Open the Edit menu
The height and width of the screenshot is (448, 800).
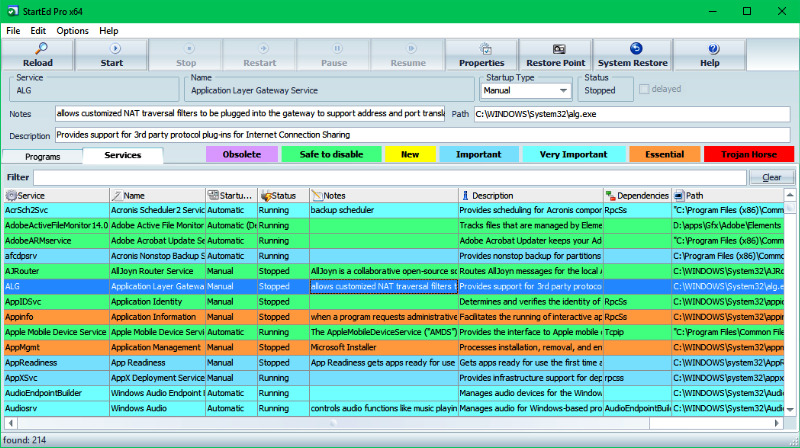pos(38,31)
